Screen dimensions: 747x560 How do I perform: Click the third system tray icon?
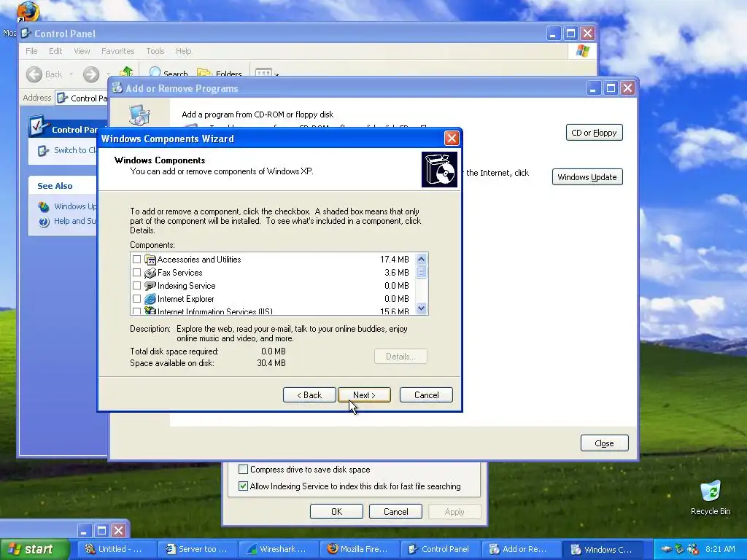(x=693, y=549)
